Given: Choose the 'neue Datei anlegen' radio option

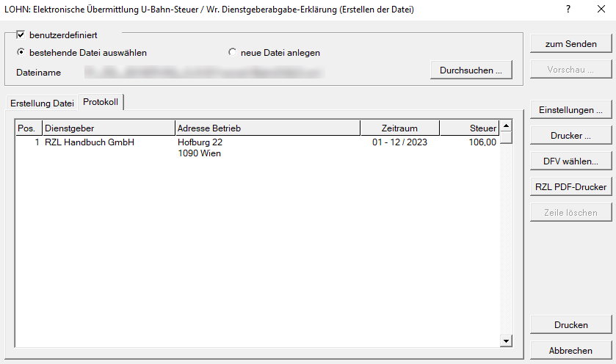Looking at the screenshot, I should (233, 53).
